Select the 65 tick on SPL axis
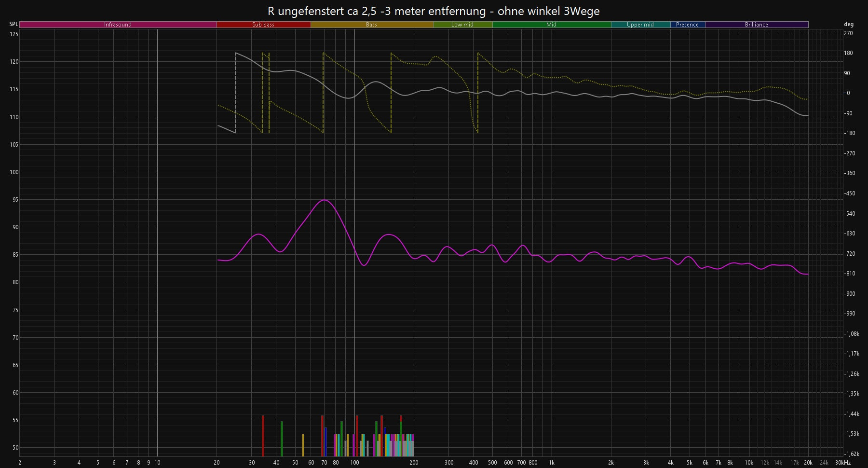 15,365
